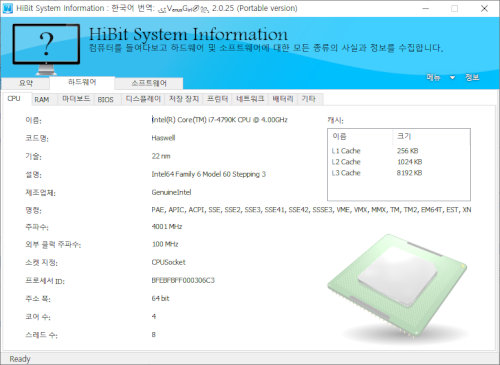
Task: Open the 메뉴 dropdown arrow
Action: (452, 78)
